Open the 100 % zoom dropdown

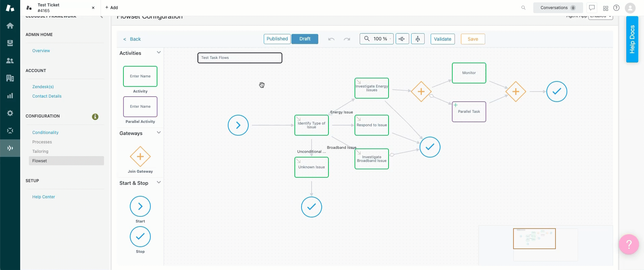coord(377,39)
